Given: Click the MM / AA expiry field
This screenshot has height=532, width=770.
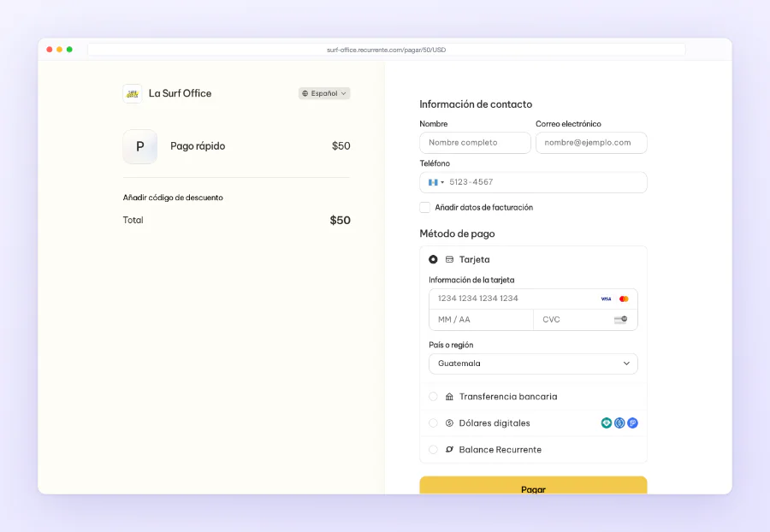Looking at the screenshot, I should pyautogui.click(x=481, y=320).
